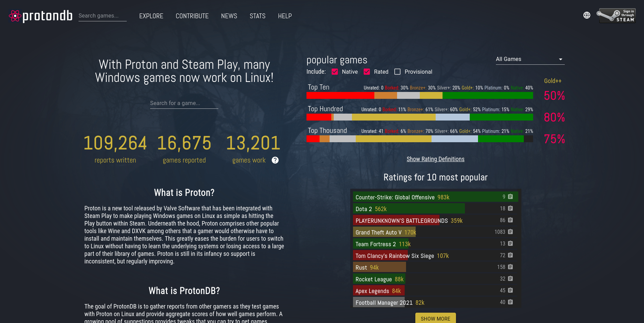Uncheck the Rated checkbox
The height and width of the screenshot is (323, 644).
367,72
